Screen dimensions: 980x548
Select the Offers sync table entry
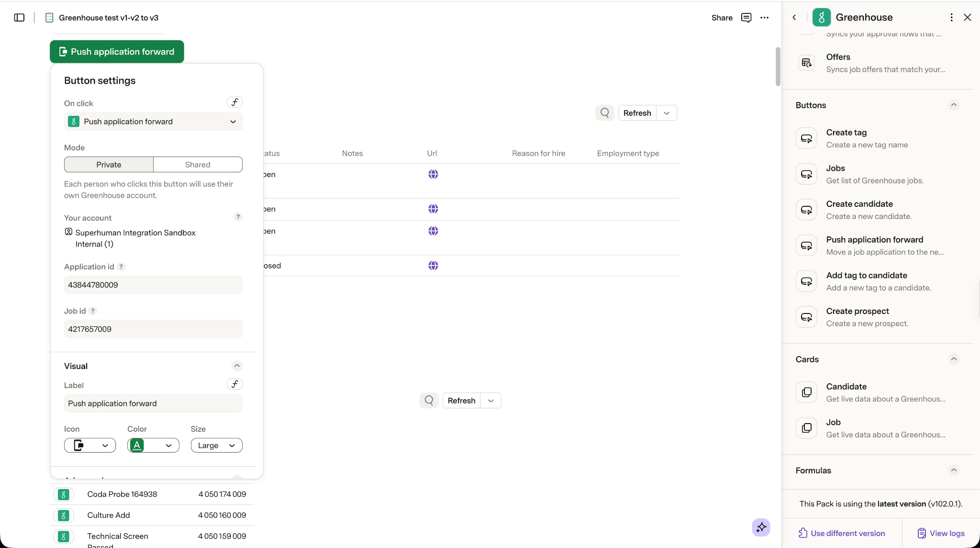click(878, 63)
